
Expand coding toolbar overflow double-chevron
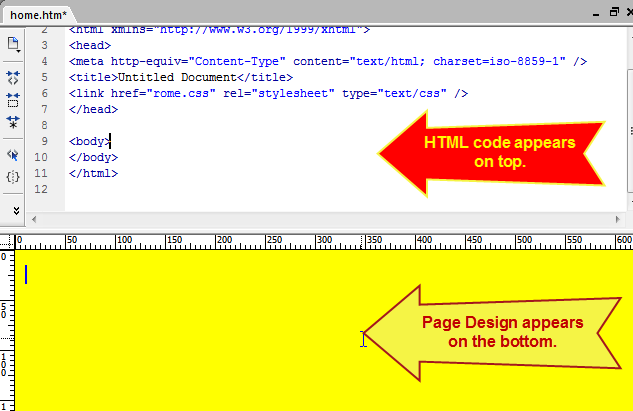pos(14,210)
